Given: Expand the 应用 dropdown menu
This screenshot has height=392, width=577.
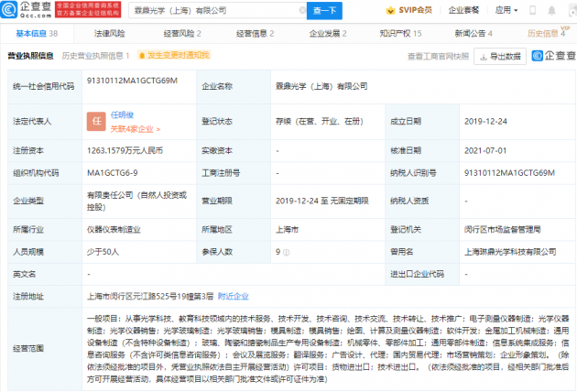Looking at the screenshot, I should pyautogui.click(x=506, y=10).
